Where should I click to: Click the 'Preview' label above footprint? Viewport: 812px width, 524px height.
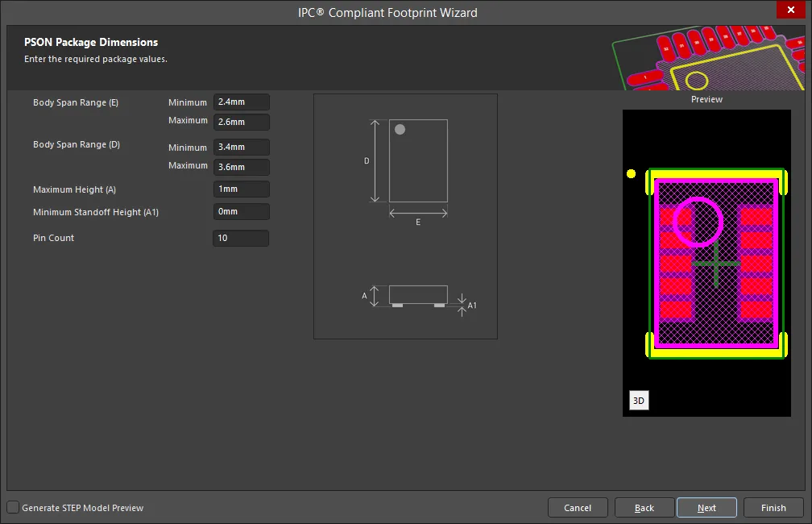click(706, 99)
